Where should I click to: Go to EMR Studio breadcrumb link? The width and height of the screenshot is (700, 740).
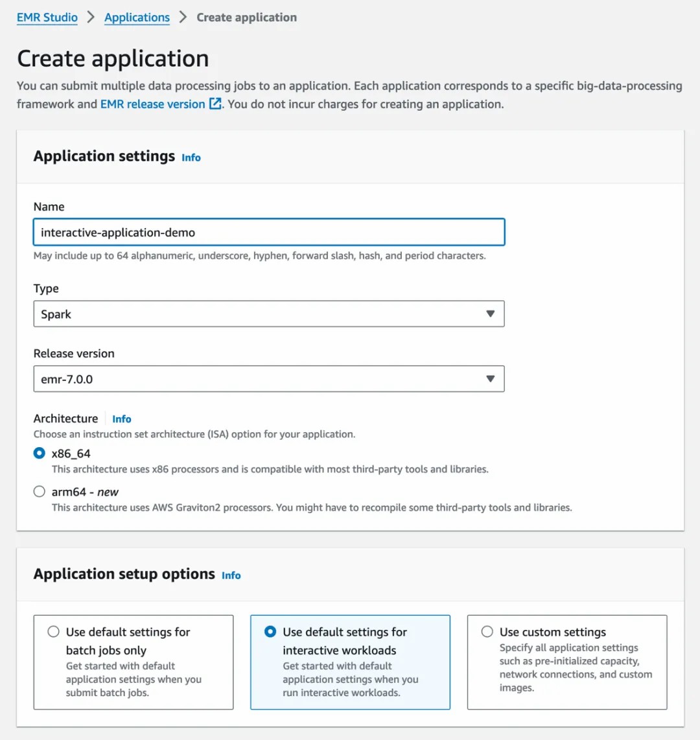coord(47,17)
